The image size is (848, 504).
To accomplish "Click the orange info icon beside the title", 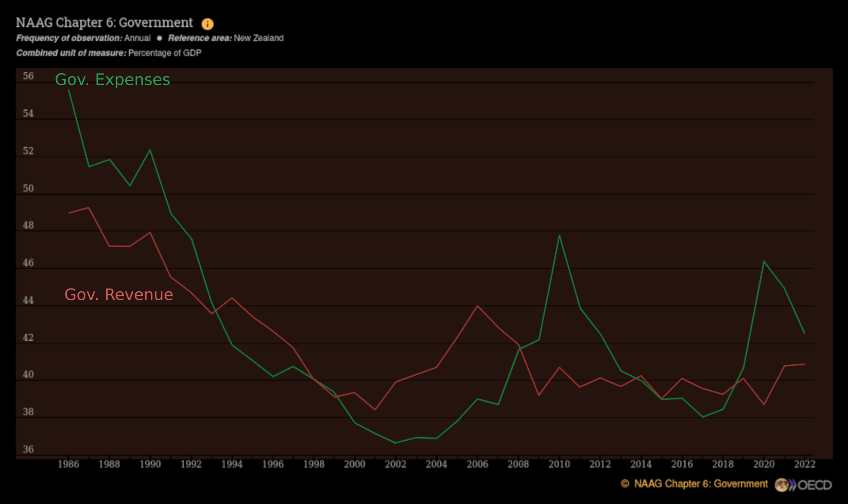I will click(x=208, y=24).
